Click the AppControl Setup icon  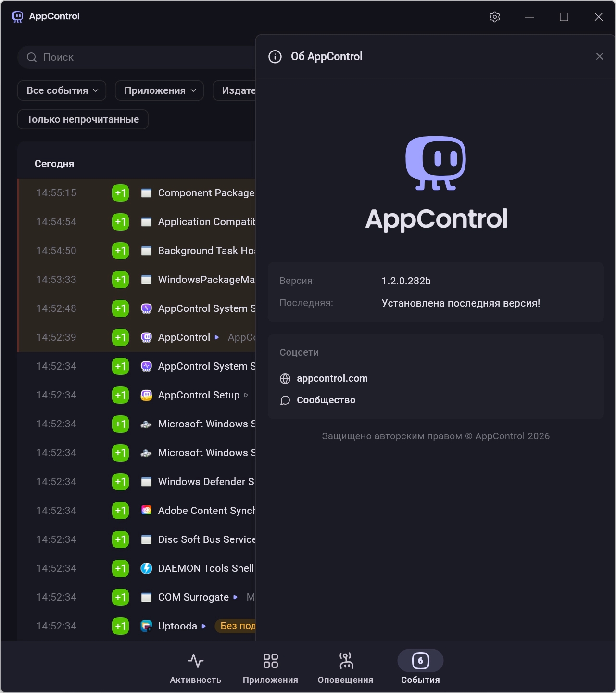click(146, 395)
